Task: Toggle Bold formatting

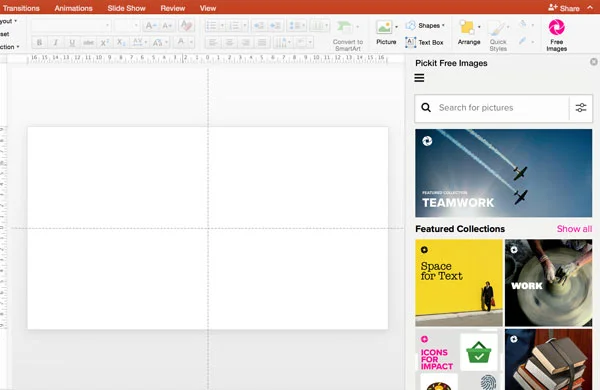Action: click(39, 42)
